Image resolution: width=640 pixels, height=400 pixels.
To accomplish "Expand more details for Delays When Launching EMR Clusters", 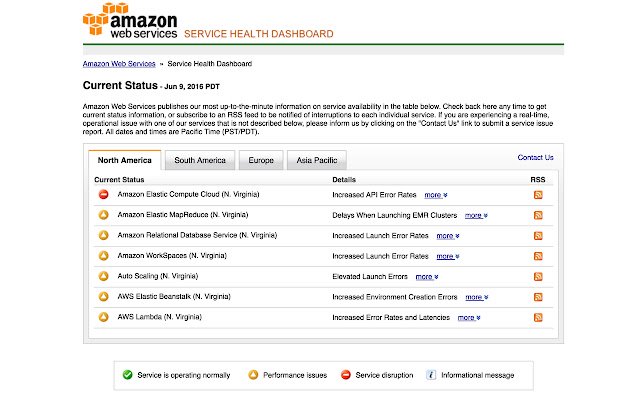I will (x=476, y=216).
